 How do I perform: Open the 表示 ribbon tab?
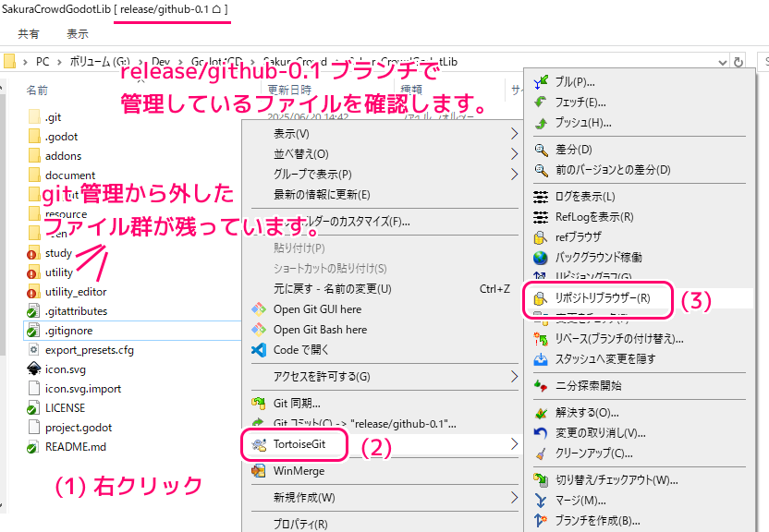pyautogui.click(x=78, y=34)
